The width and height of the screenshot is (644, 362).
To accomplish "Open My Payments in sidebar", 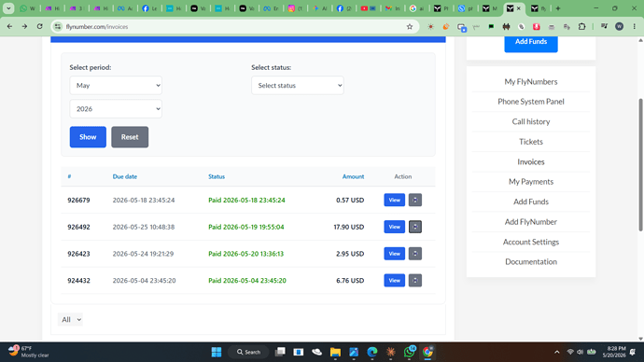I will tap(531, 181).
